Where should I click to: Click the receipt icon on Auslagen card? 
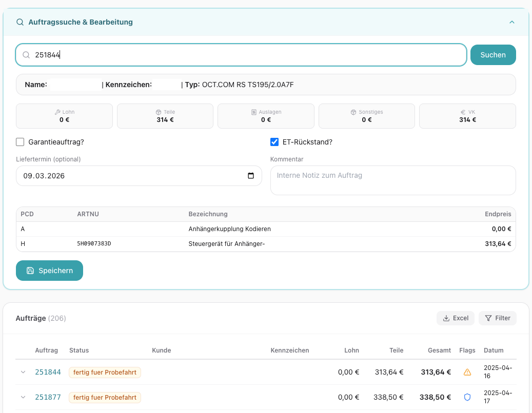(254, 112)
